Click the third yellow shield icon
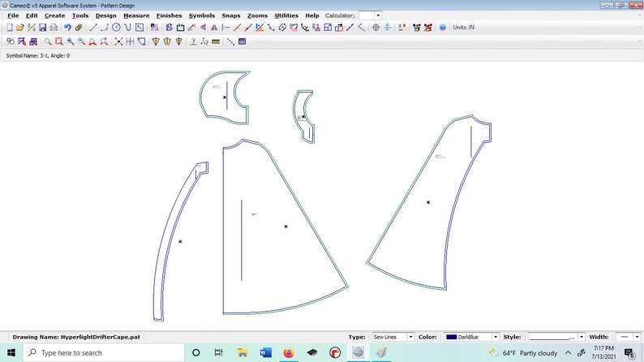 point(178,41)
